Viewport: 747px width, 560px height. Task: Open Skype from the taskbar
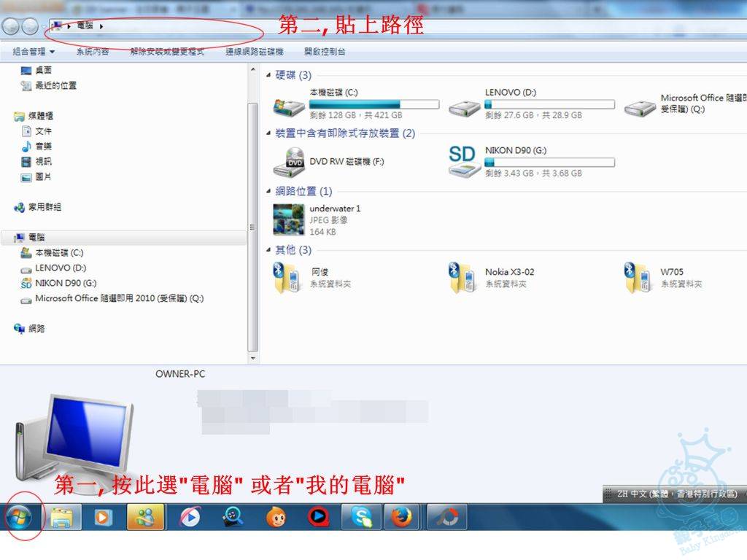coord(361,517)
